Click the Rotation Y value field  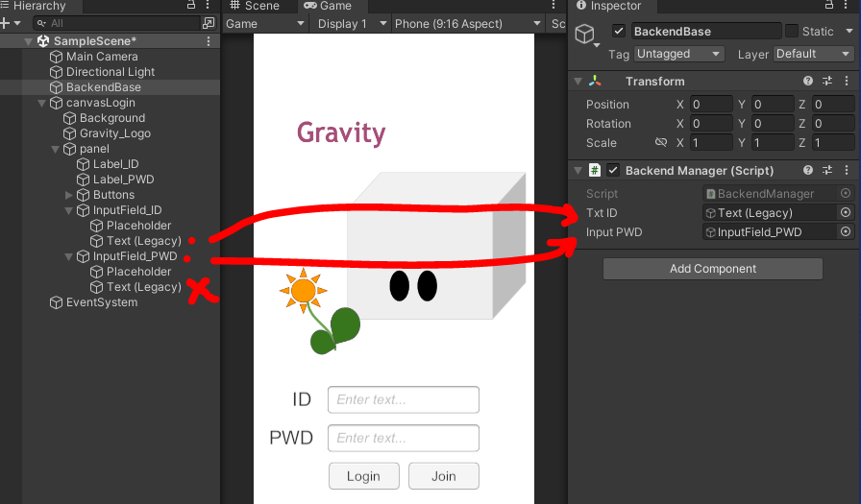pos(773,124)
